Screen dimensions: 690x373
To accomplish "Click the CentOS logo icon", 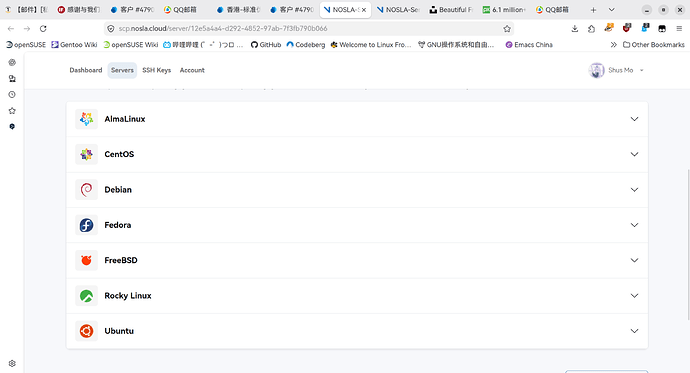I will [x=86, y=154].
